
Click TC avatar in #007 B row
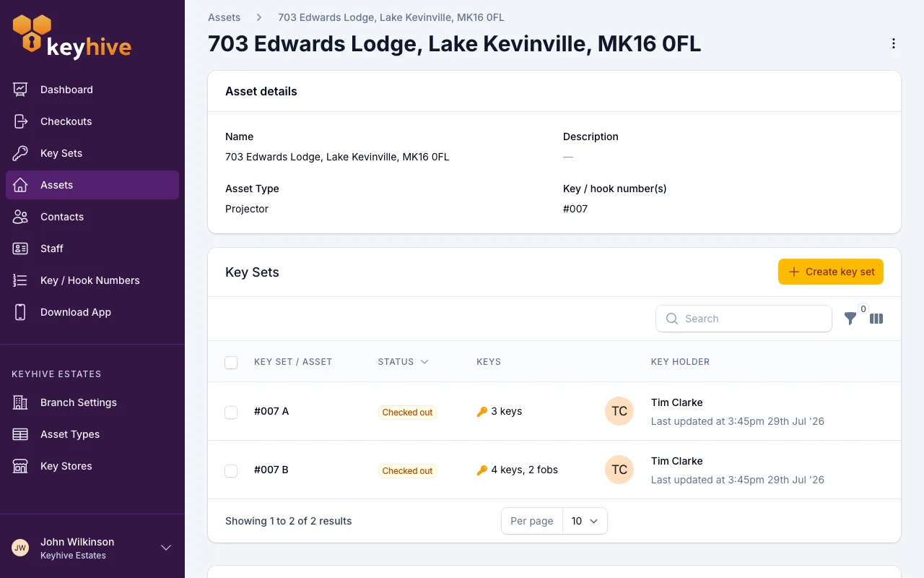[x=619, y=470]
